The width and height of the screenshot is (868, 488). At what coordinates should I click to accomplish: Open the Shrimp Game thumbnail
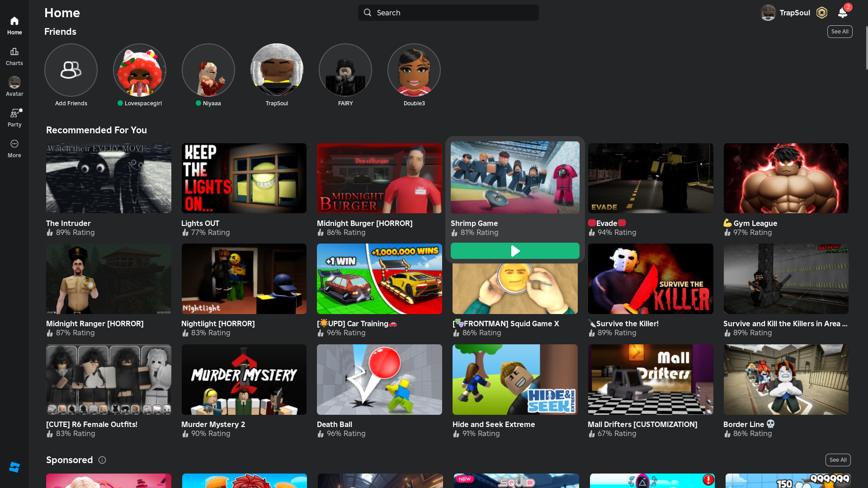click(x=515, y=178)
